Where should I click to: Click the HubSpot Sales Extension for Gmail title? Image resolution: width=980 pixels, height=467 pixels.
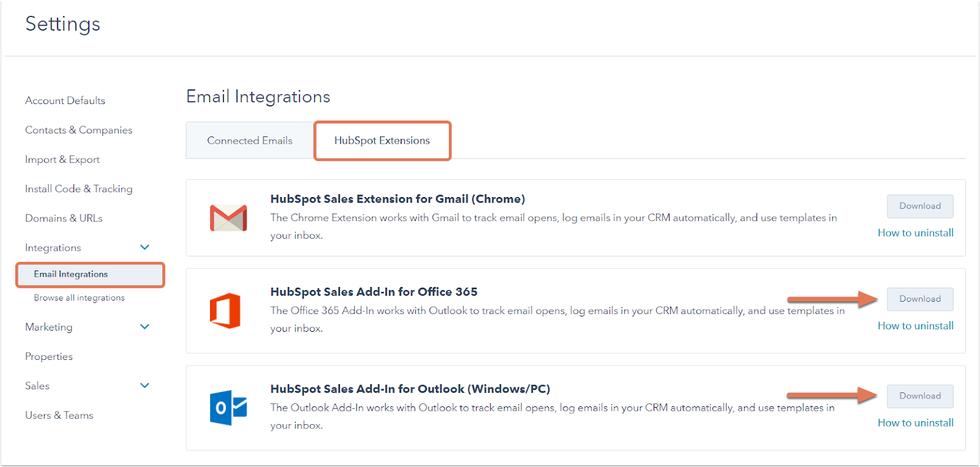pyautogui.click(x=398, y=199)
